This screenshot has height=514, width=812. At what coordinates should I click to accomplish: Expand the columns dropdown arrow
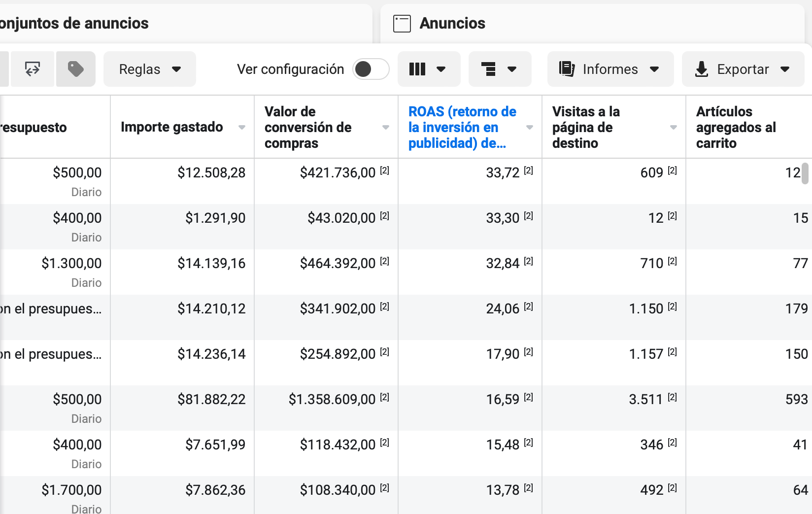pyautogui.click(x=441, y=69)
